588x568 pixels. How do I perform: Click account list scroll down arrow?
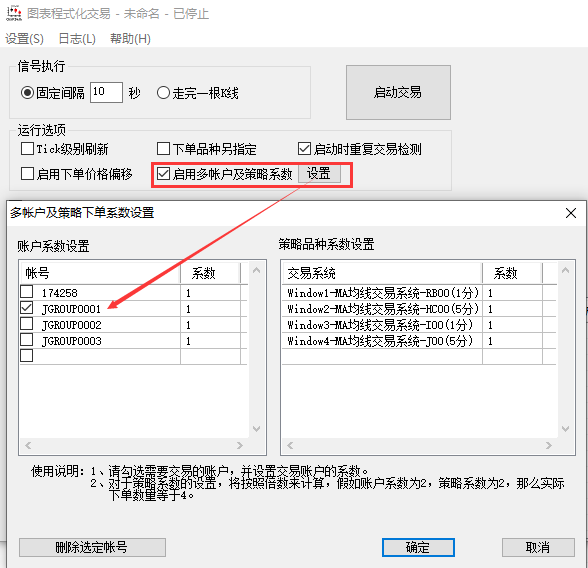pos(256,429)
